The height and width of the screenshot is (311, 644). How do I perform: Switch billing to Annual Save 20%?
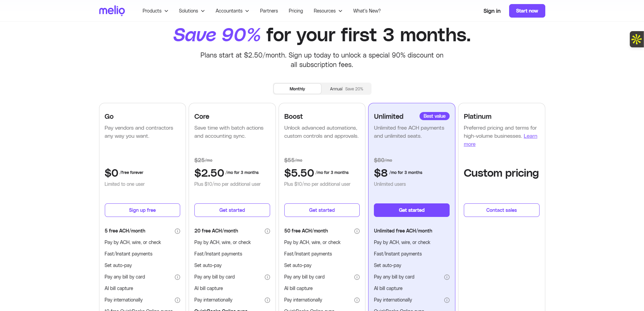pyautogui.click(x=346, y=89)
